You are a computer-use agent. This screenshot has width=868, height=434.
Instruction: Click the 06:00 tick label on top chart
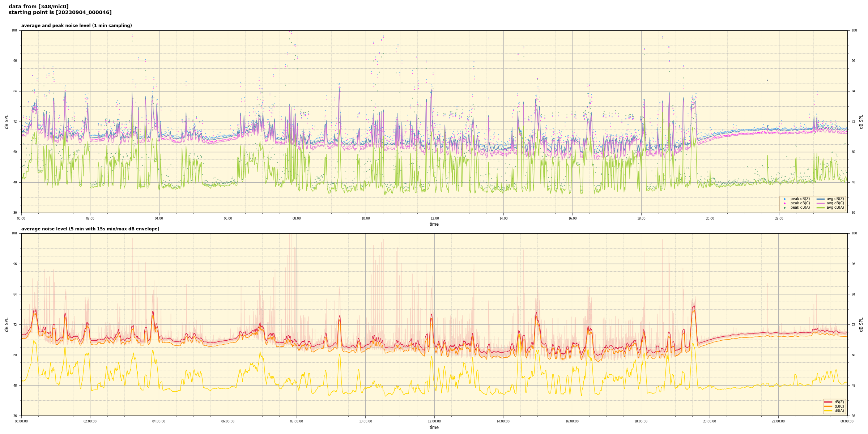228,218
